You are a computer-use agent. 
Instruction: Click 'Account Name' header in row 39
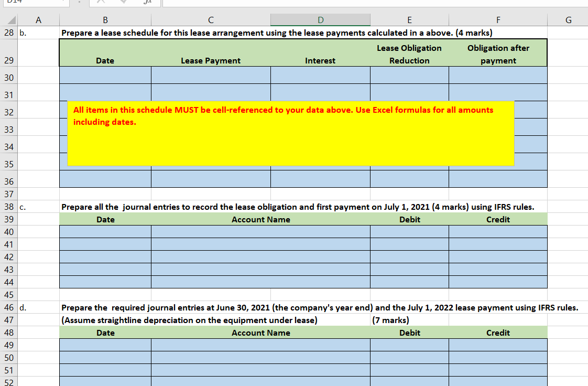tap(260, 219)
